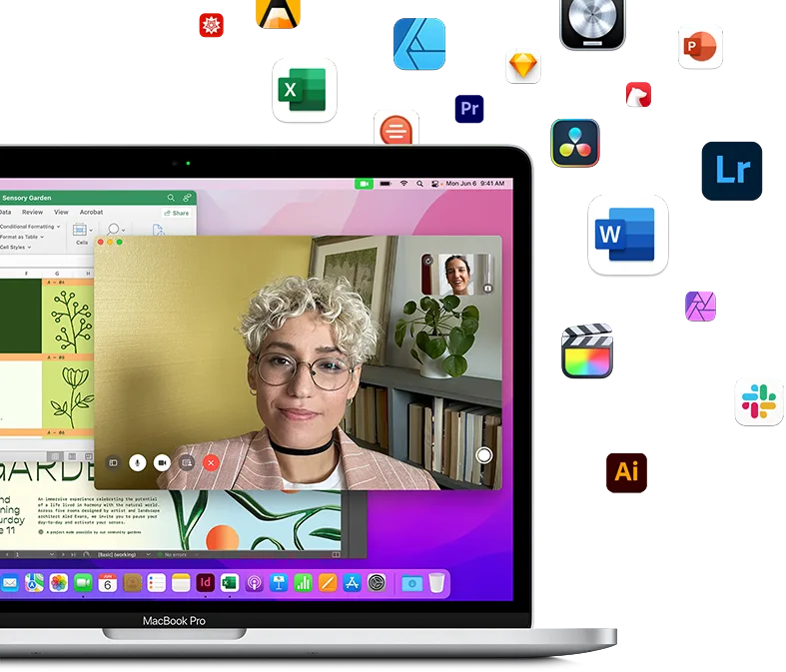Click the Share button in Excel
786x672 pixels.
177,213
